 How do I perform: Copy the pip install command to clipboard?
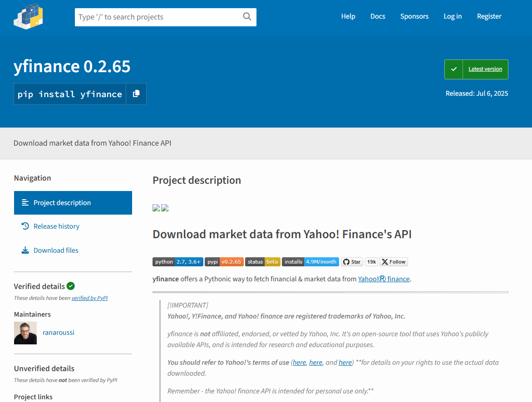tap(136, 94)
